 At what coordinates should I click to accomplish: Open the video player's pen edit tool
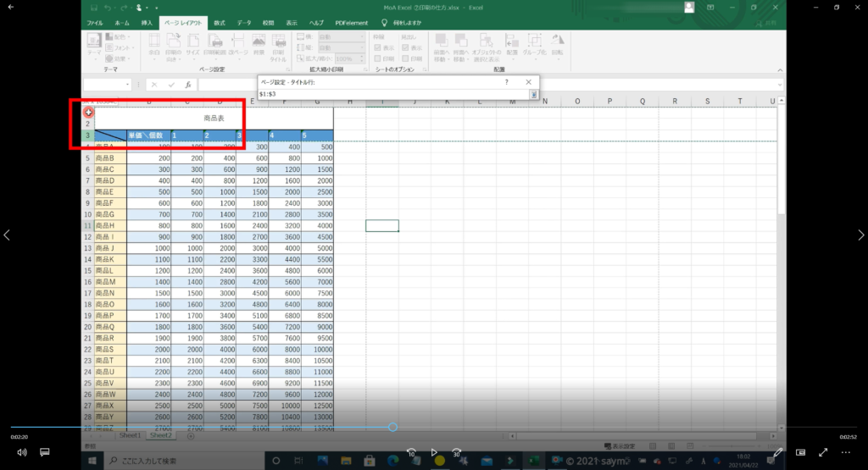pos(778,452)
